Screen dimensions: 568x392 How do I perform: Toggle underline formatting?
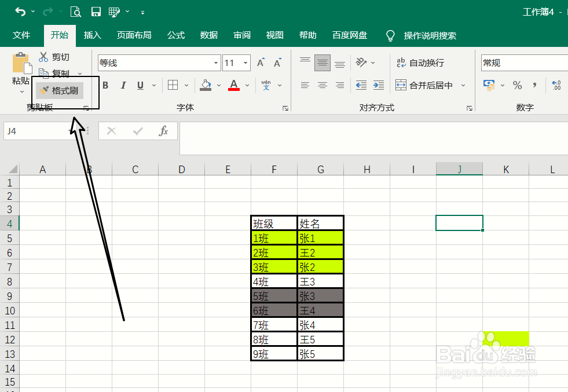coord(141,86)
